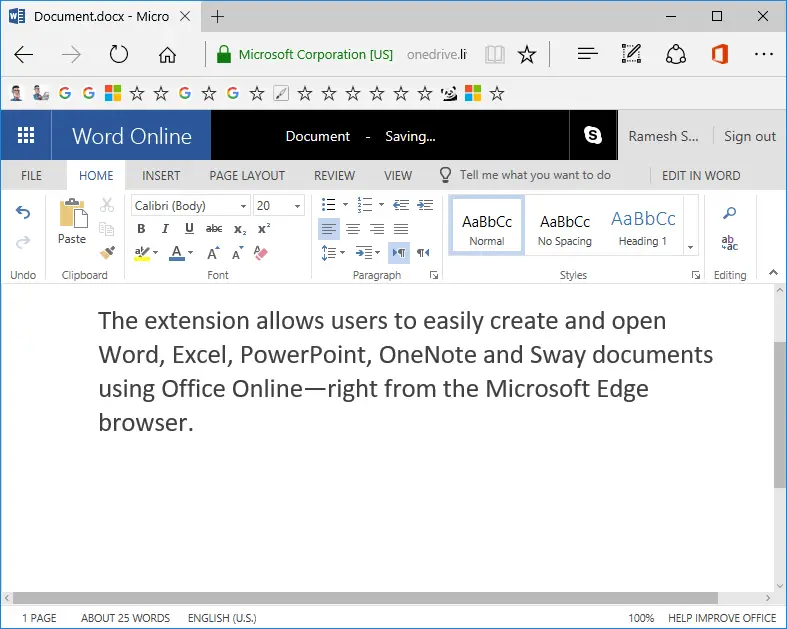The height and width of the screenshot is (629, 787).
Task: Expand bullet list options arrow
Action: (345, 204)
